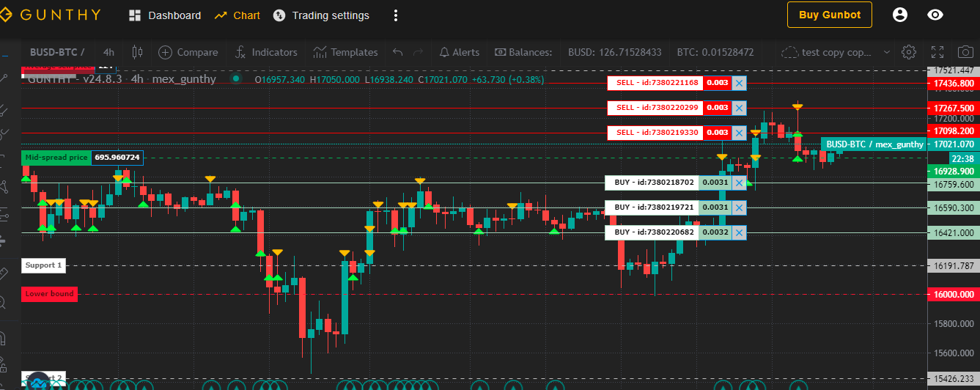Open chart settings gear
The width and height of the screenshot is (980, 390).
(909, 52)
